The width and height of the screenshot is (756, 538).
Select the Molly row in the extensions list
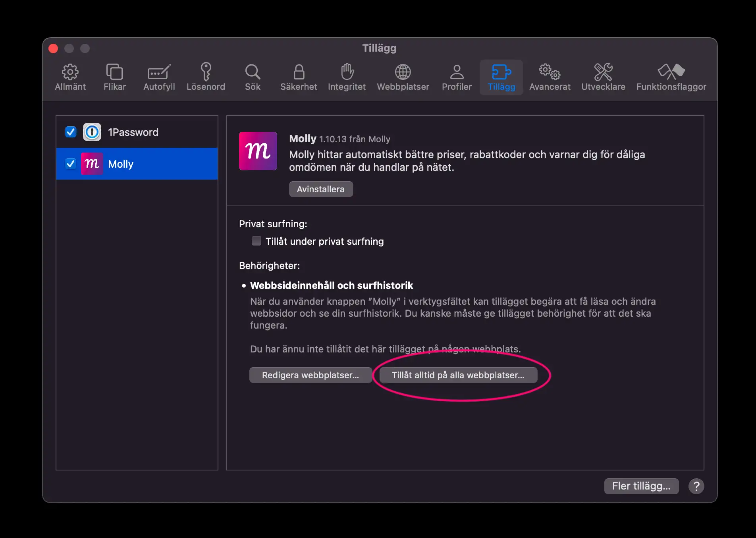137,164
